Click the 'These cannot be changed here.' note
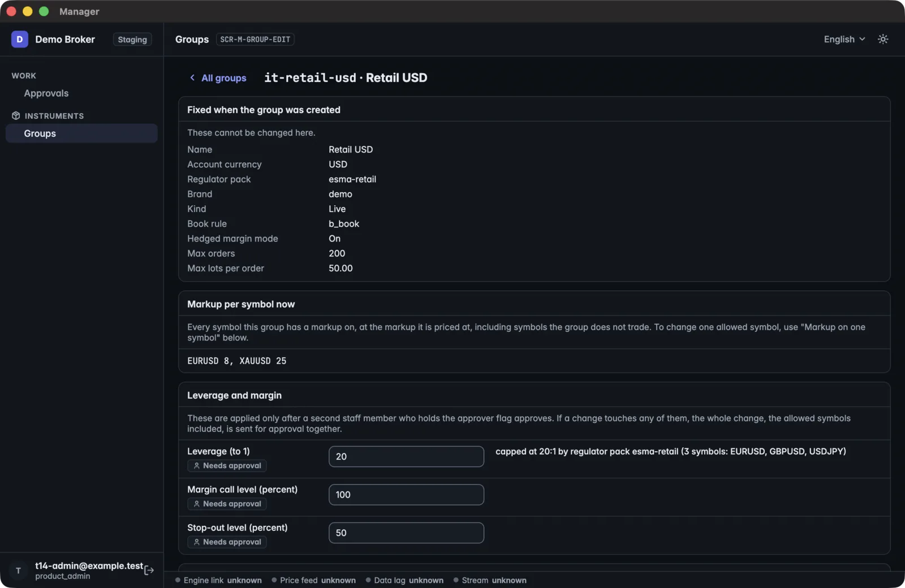The image size is (905, 588). [x=251, y=132]
